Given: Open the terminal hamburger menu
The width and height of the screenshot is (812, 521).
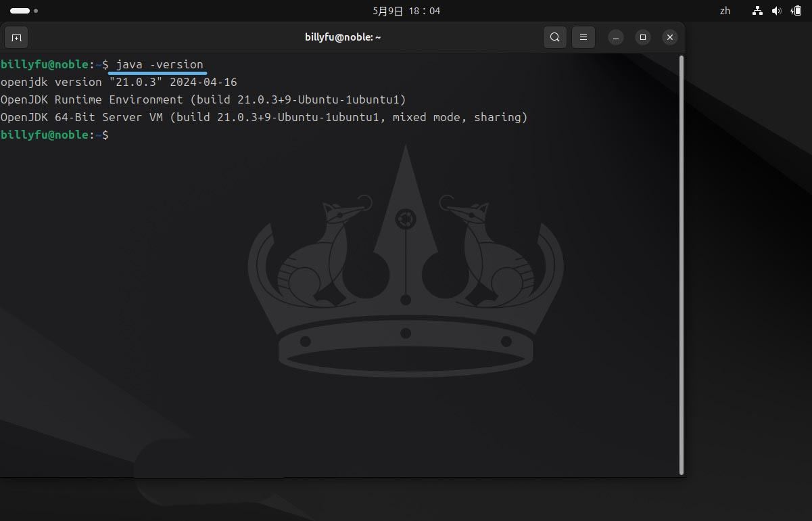Looking at the screenshot, I should tap(583, 37).
